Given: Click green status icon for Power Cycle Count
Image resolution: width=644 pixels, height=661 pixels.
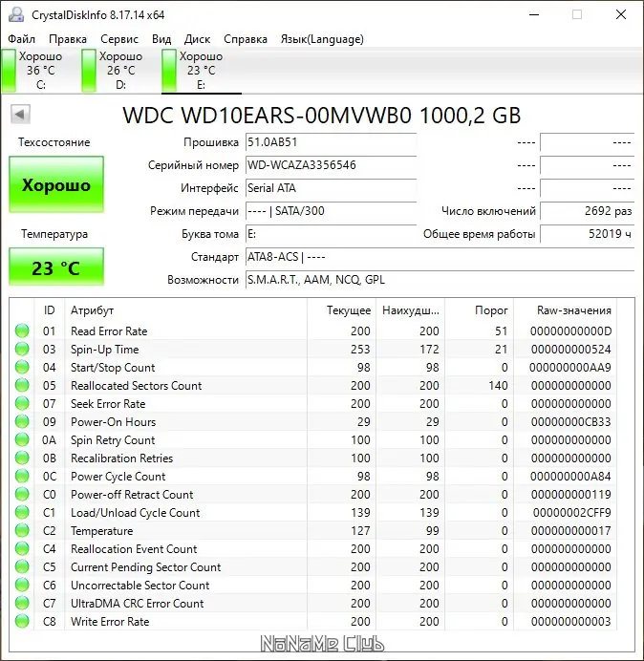Looking at the screenshot, I should [x=22, y=476].
